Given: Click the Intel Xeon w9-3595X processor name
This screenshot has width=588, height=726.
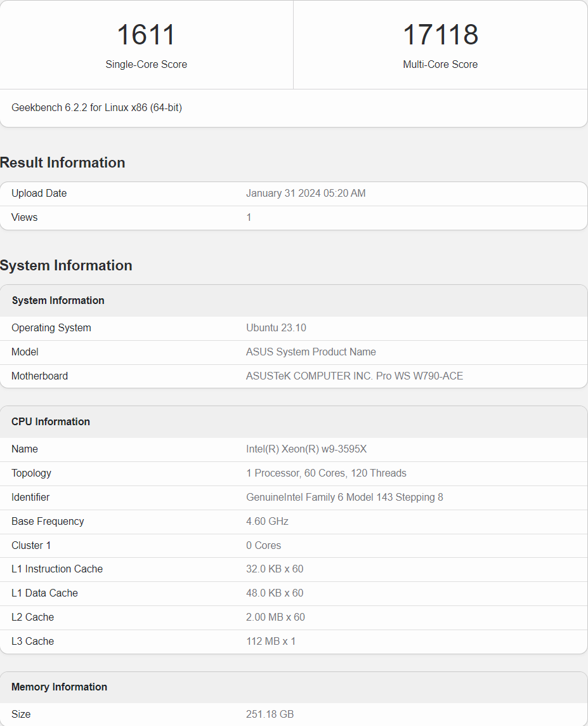Looking at the screenshot, I should [306, 449].
